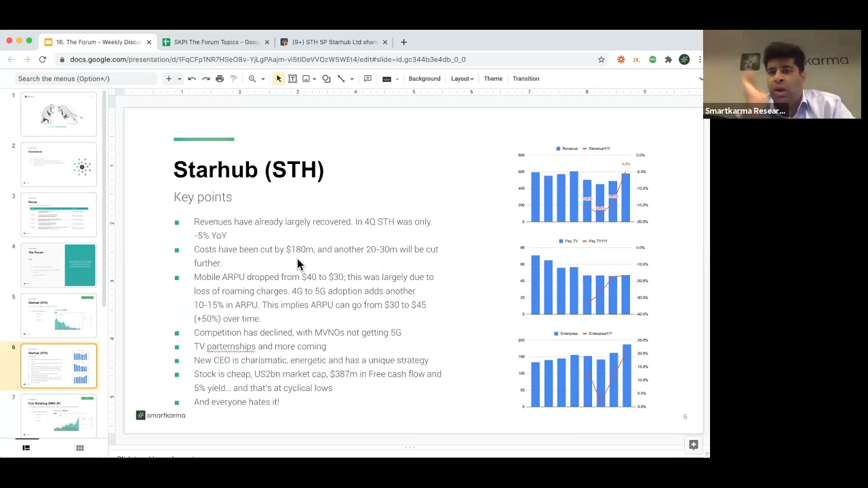Select slide 1 thumbnail with bull and bear
The image size is (868, 488).
[x=59, y=115]
